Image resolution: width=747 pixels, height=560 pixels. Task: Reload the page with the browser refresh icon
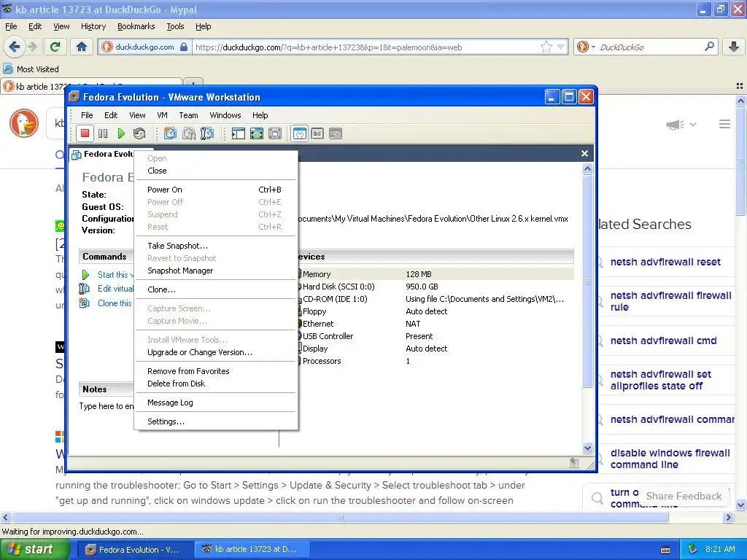point(55,47)
